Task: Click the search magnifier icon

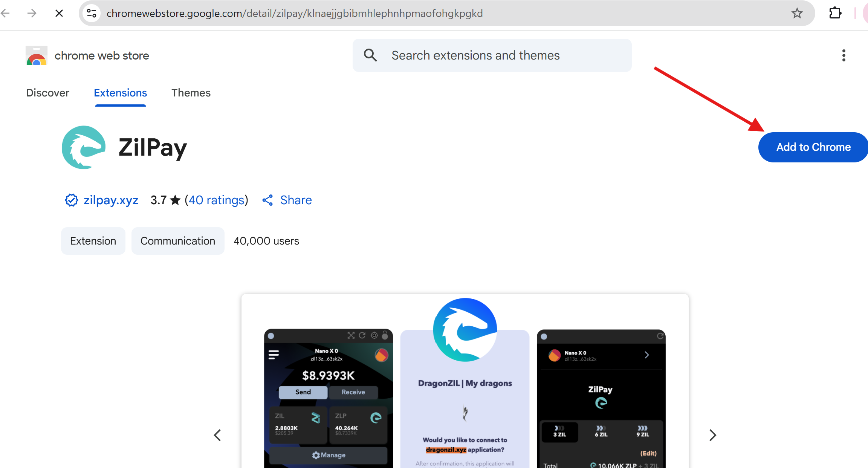Action: (370, 55)
